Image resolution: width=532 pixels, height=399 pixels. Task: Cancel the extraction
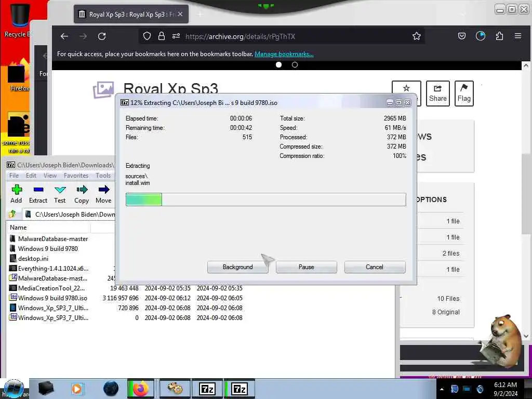tap(375, 267)
